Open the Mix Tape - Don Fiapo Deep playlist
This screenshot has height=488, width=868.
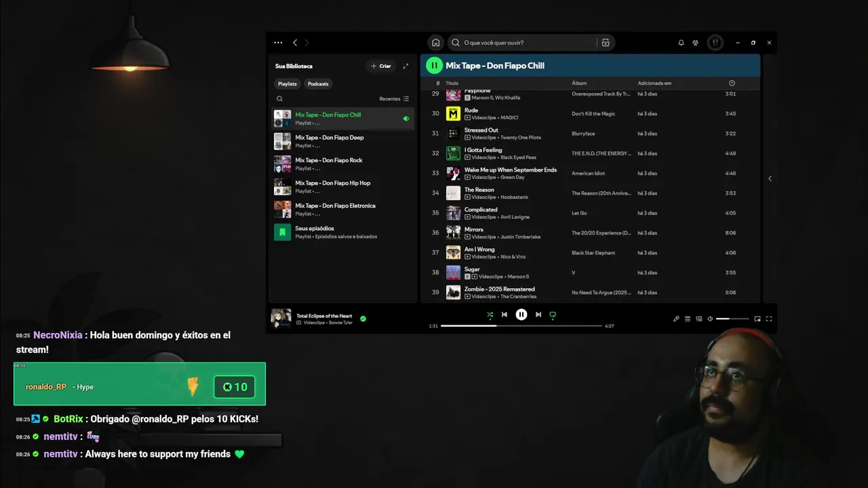(343, 141)
